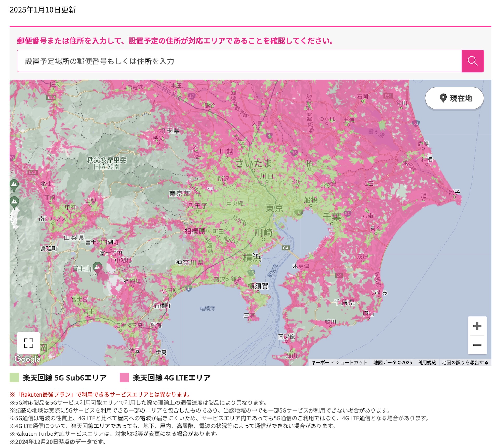Click the 横浜 city label on the map
Viewport: 501px width, 448px height.
pos(252,258)
